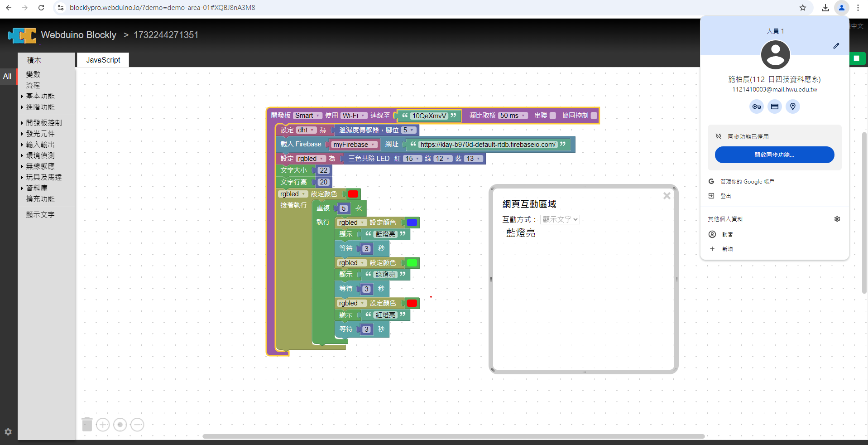Toggle the 協同控制 checkbox on board block
Viewport: 868px width, 445px height.
click(594, 116)
